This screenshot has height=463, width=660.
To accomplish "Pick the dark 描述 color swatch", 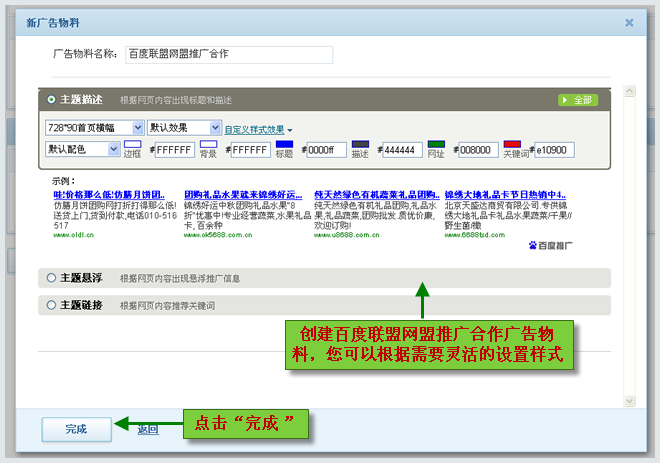I will (360, 144).
